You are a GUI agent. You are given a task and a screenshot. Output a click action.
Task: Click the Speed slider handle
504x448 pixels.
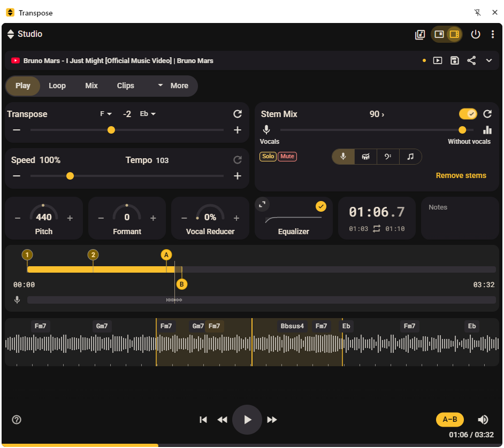70,176
